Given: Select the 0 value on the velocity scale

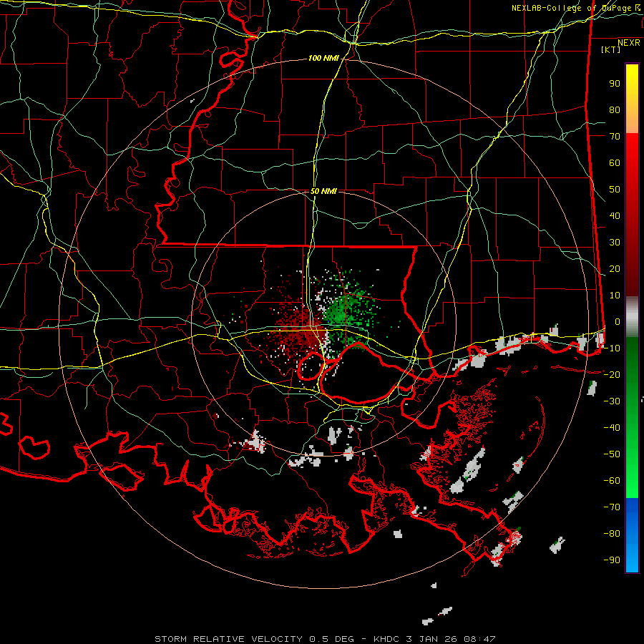Looking at the screenshot, I should click(x=618, y=322).
